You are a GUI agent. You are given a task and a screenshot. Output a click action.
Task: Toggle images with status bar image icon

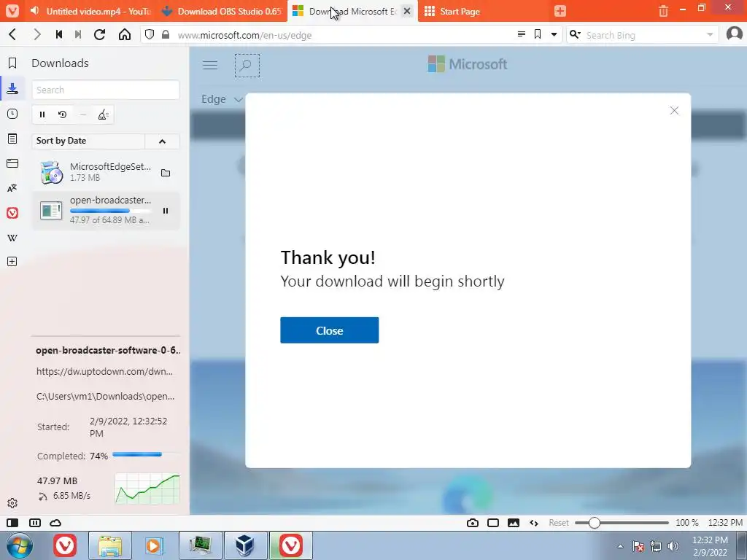click(514, 523)
